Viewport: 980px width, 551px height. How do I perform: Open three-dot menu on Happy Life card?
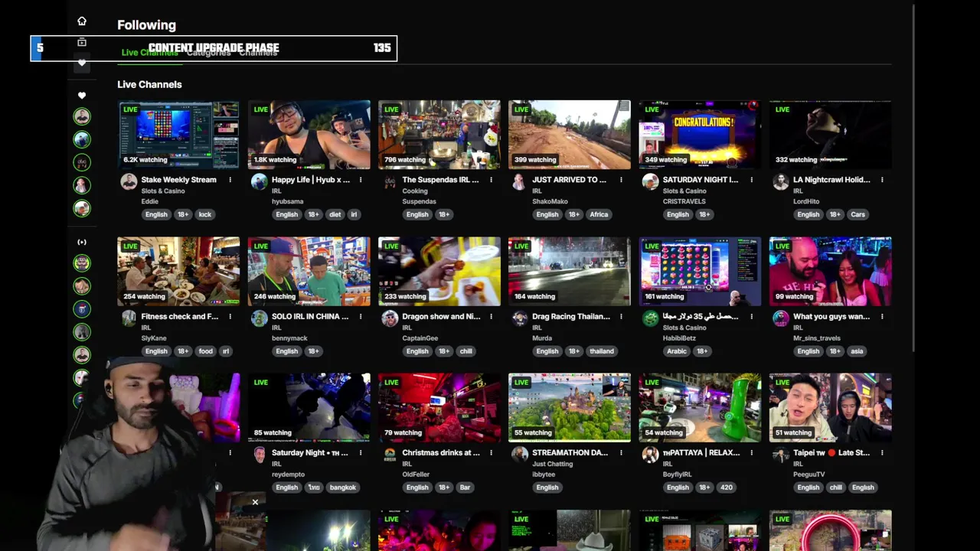pos(361,180)
